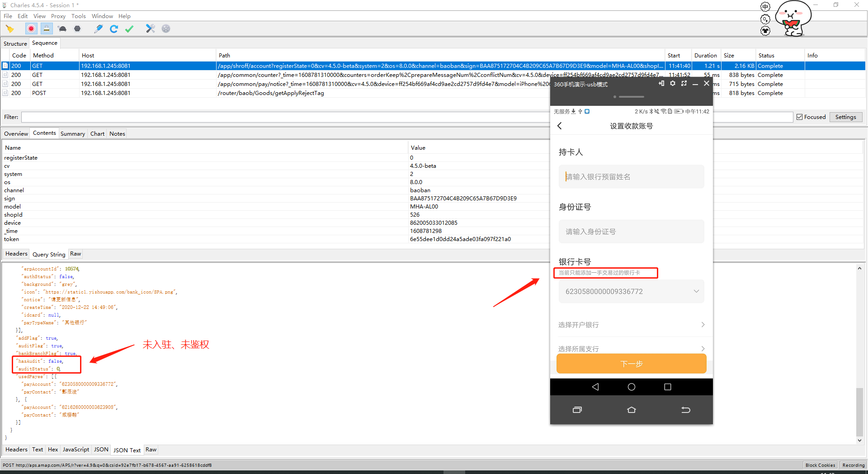This screenshot has width=868, height=474.
Task: Toggle the Focused checkbox
Action: pos(800,117)
